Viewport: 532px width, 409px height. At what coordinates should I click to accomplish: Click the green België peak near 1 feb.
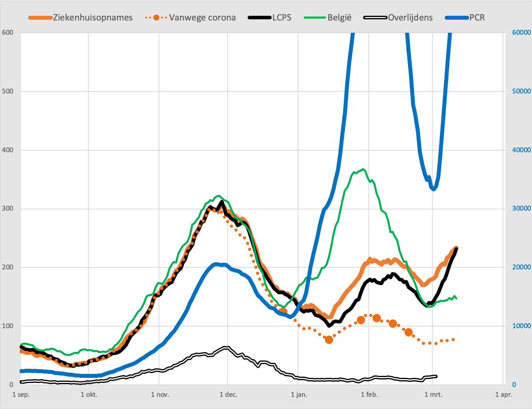[x=363, y=170]
